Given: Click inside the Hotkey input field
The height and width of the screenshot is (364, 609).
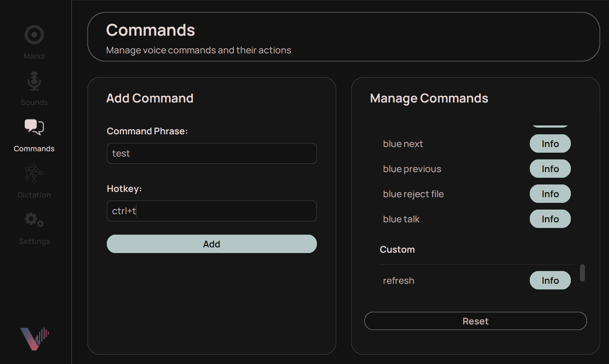Looking at the screenshot, I should 211,211.
